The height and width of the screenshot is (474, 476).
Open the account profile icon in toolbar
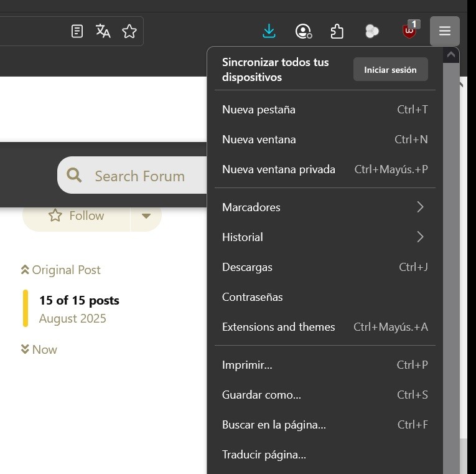(303, 31)
